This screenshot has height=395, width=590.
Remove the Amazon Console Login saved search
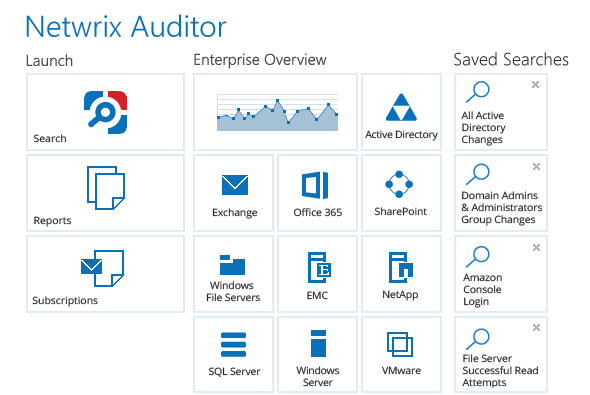537,248
